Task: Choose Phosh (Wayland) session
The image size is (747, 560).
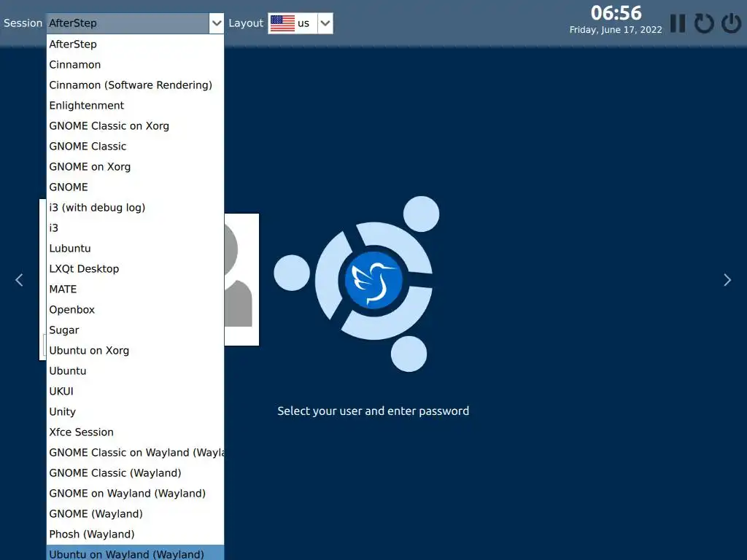Action: (135, 534)
